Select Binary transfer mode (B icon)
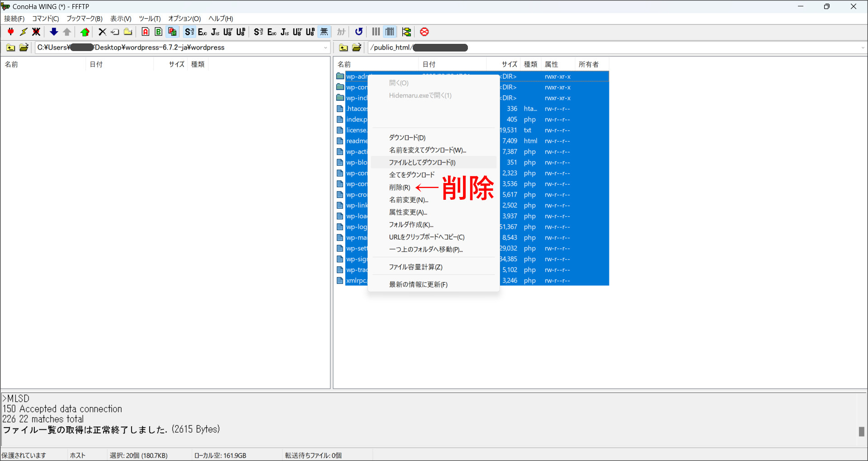868x461 pixels. click(159, 32)
